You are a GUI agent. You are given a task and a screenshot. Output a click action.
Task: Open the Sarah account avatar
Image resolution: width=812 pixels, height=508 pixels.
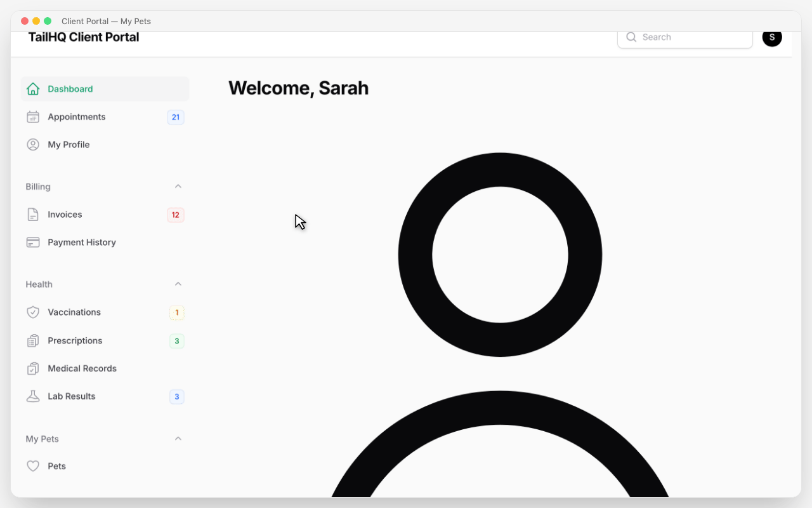[772, 37]
